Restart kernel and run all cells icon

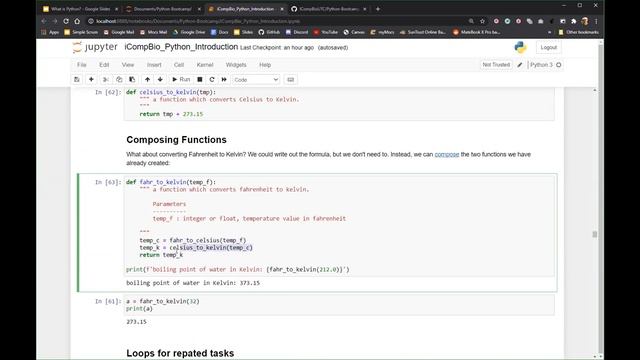click(224, 80)
